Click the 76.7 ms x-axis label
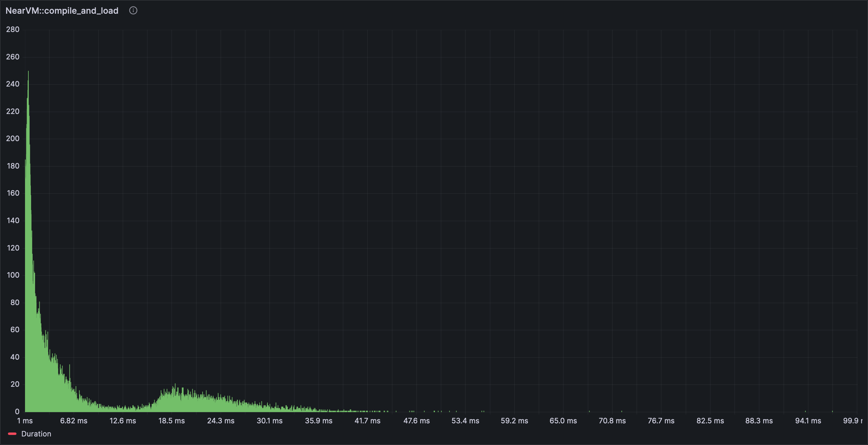Screen dimensions: 868x445 click(661, 421)
